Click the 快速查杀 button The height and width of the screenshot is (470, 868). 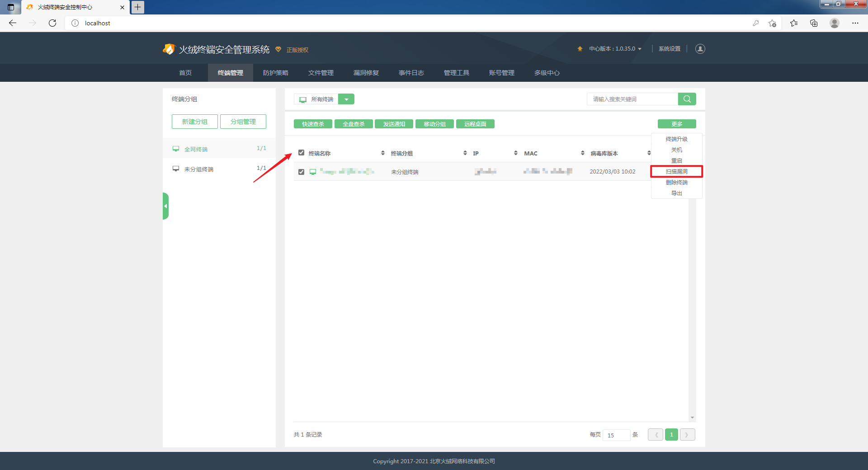point(313,124)
